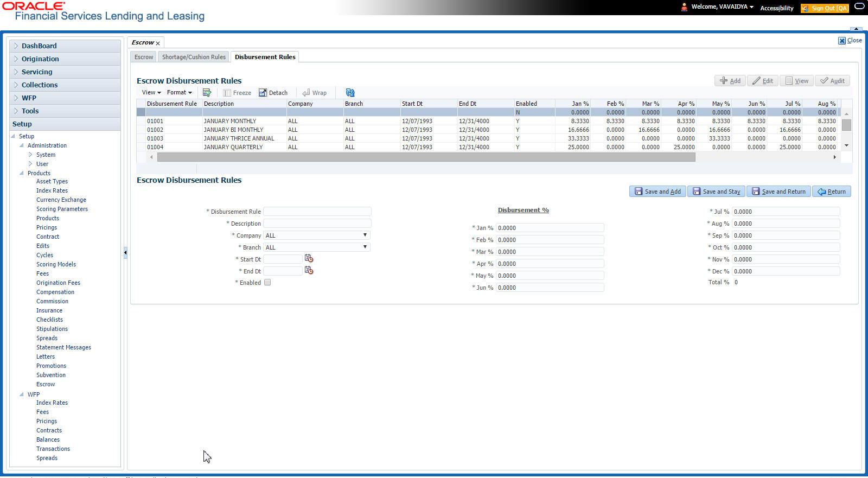Click the Query by Example toolbar icon
The width and height of the screenshot is (868, 478).
(x=207, y=93)
